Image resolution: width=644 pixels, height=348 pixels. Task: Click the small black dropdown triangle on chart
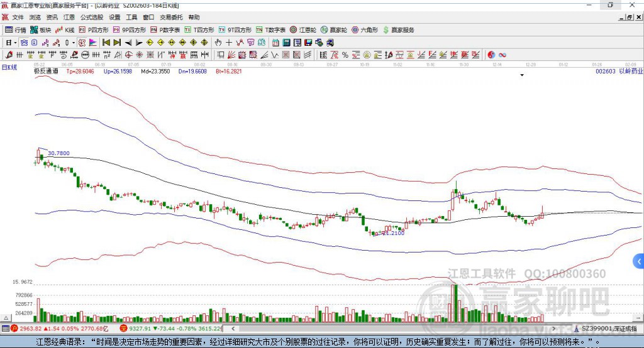(x=522, y=75)
